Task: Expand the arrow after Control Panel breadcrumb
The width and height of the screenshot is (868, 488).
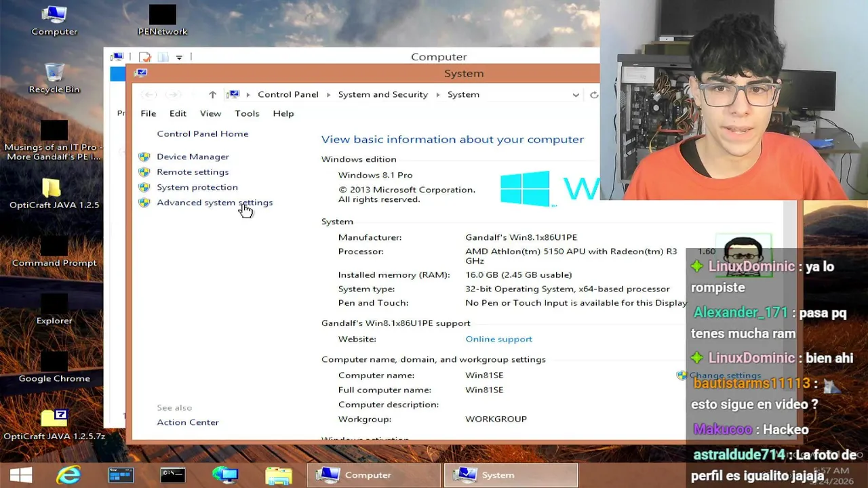Action: click(x=328, y=95)
